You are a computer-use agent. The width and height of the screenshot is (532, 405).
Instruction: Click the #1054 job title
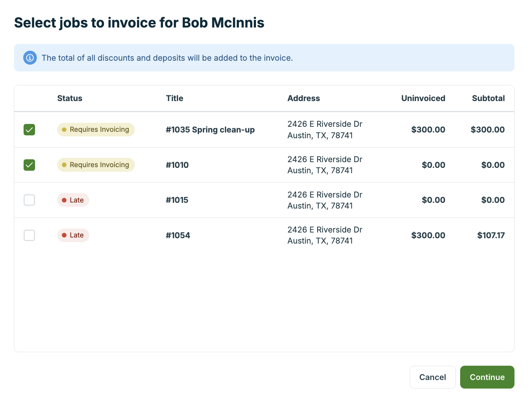coord(178,235)
